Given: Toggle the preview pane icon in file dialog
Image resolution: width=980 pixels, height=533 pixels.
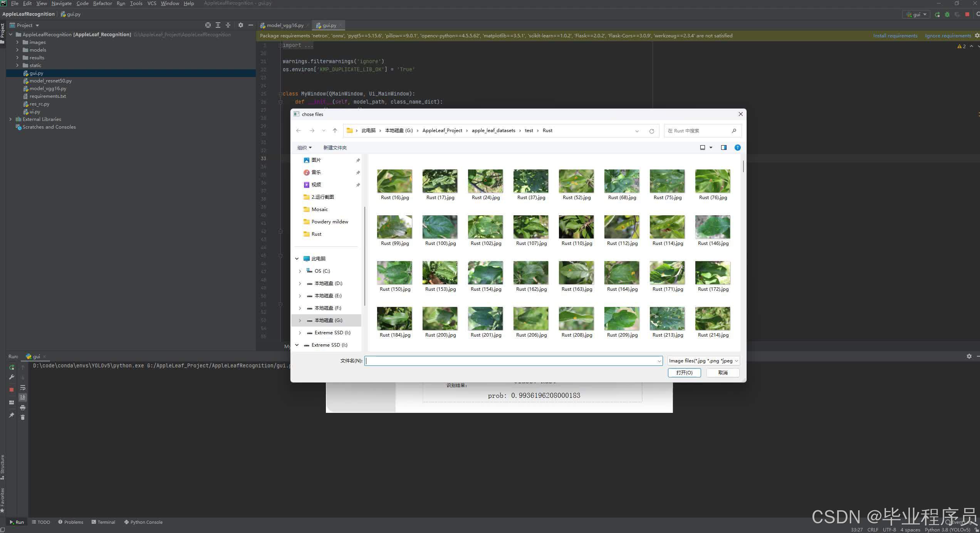Looking at the screenshot, I should coord(724,147).
